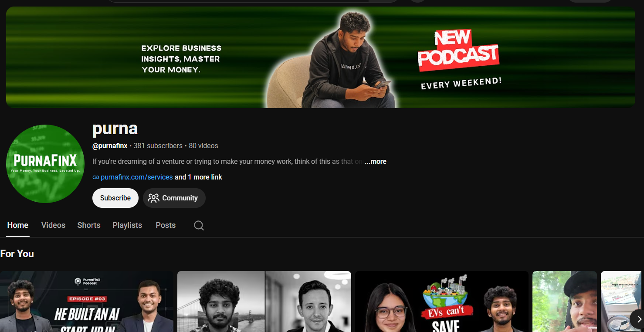Click the link icon beside purnafinx.com/services
Image resolution: width=644 pixels, height=332 pixels.
[96, 177]
